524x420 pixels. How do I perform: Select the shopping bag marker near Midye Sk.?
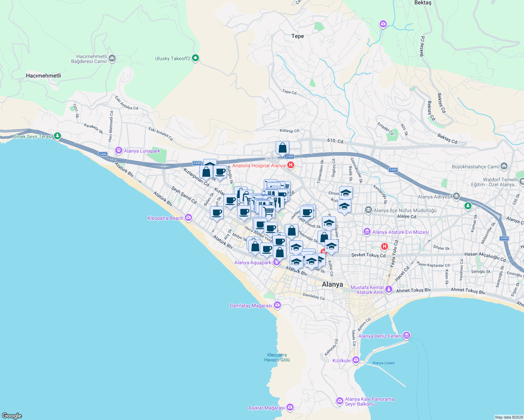[255, 247]
